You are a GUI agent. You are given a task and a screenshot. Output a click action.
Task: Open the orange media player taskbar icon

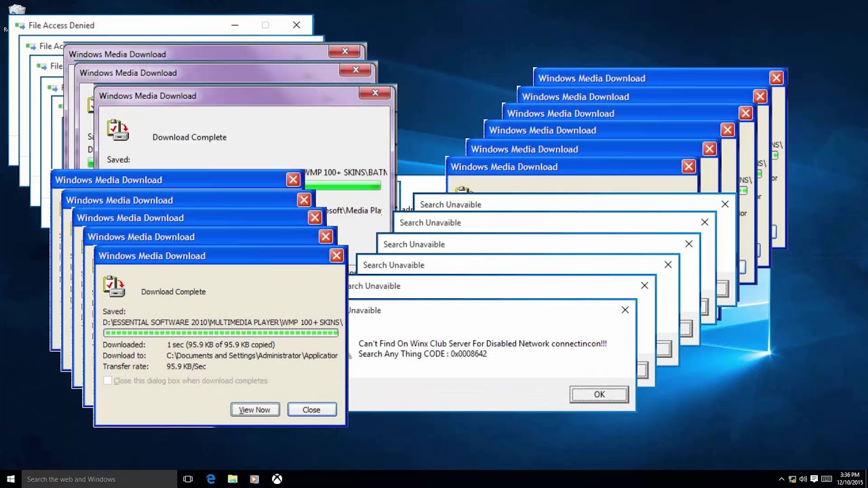[254, 479]
